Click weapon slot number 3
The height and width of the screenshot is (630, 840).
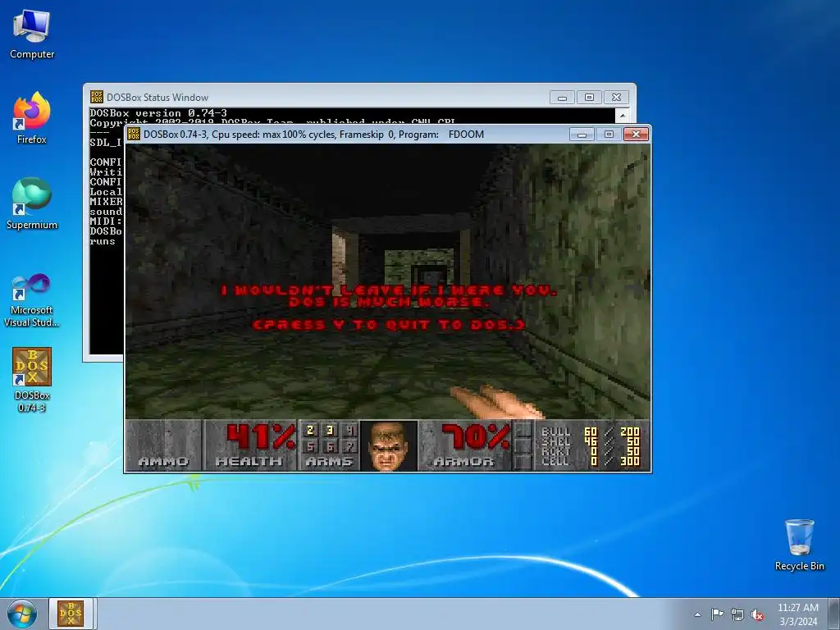pos(331,430)
